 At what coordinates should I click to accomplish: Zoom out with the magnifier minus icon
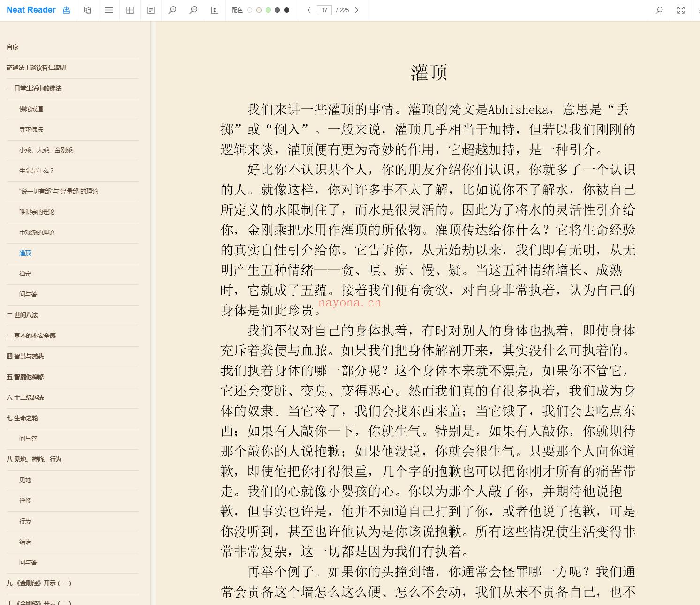click(193, 10)
